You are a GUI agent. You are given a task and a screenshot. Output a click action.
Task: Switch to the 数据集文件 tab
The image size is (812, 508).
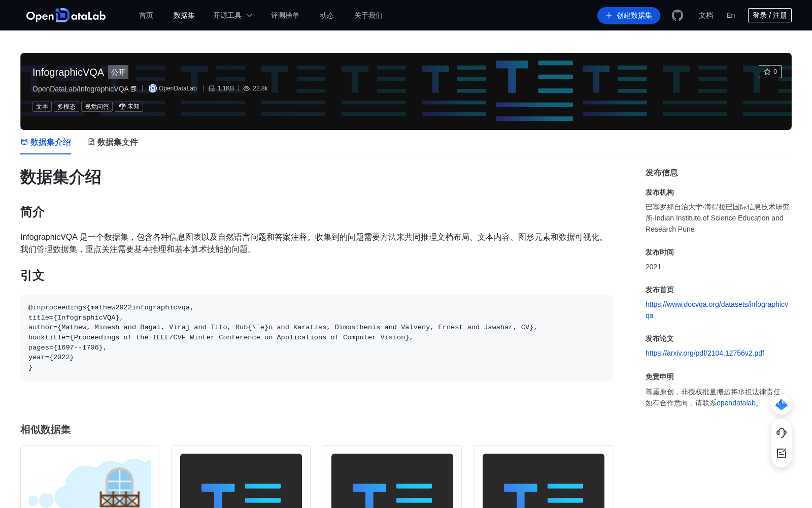113,142
